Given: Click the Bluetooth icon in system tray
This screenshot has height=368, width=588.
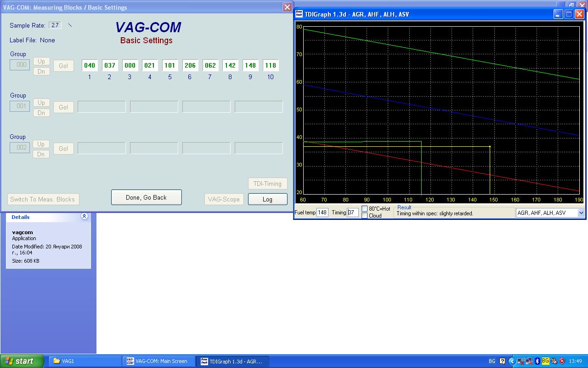Looking at the screenshot, I should point(537,361).
